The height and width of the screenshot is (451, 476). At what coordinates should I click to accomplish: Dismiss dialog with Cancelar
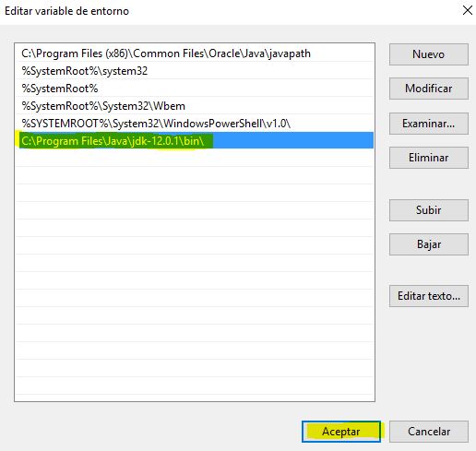429,432
